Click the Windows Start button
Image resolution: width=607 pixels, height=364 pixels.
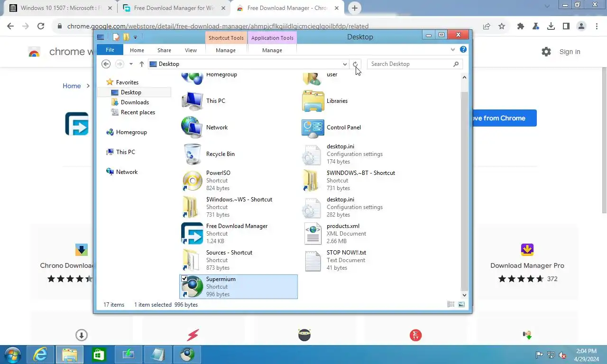tap(12, 355)
